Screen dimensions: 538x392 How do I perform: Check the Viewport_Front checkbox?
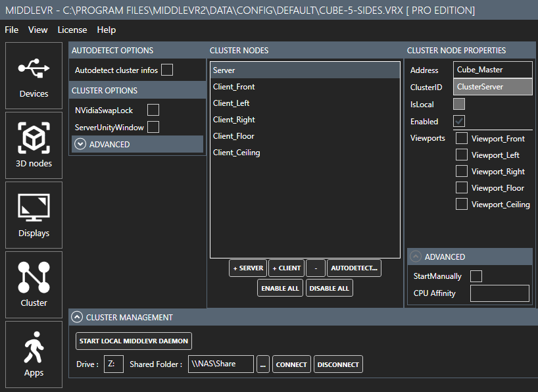point(462,139)
